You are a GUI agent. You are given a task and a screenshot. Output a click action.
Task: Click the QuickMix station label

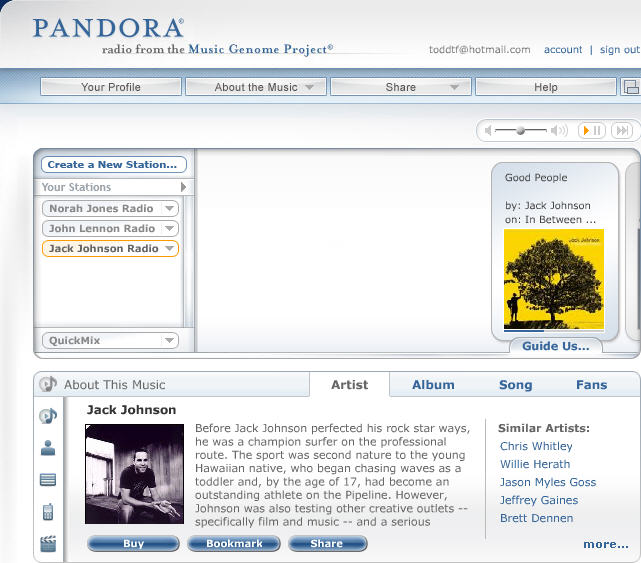point(74,340)
